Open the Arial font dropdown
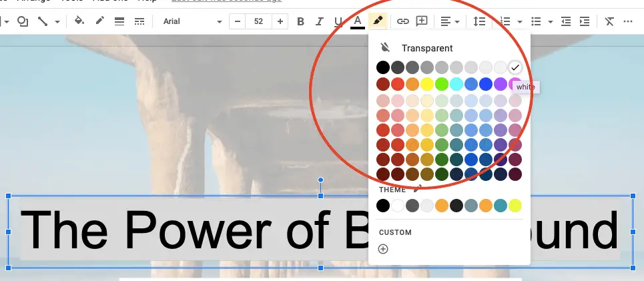644x281 pixels. tap(192, 21)
